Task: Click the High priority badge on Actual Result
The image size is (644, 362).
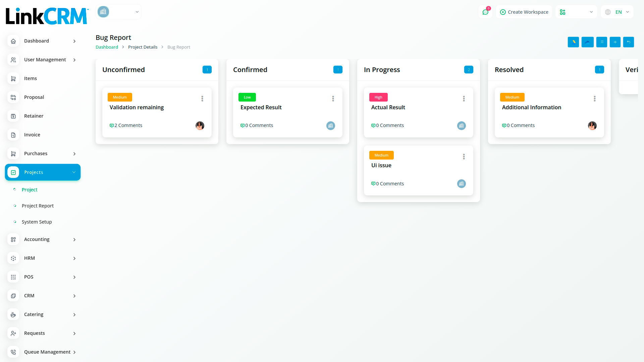Action: 378,97
